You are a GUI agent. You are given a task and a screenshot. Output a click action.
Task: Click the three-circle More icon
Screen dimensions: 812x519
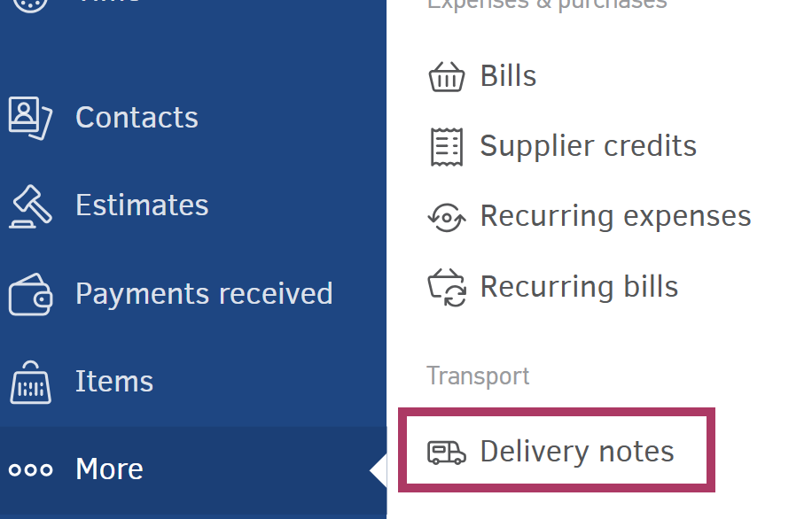point(30,469)
